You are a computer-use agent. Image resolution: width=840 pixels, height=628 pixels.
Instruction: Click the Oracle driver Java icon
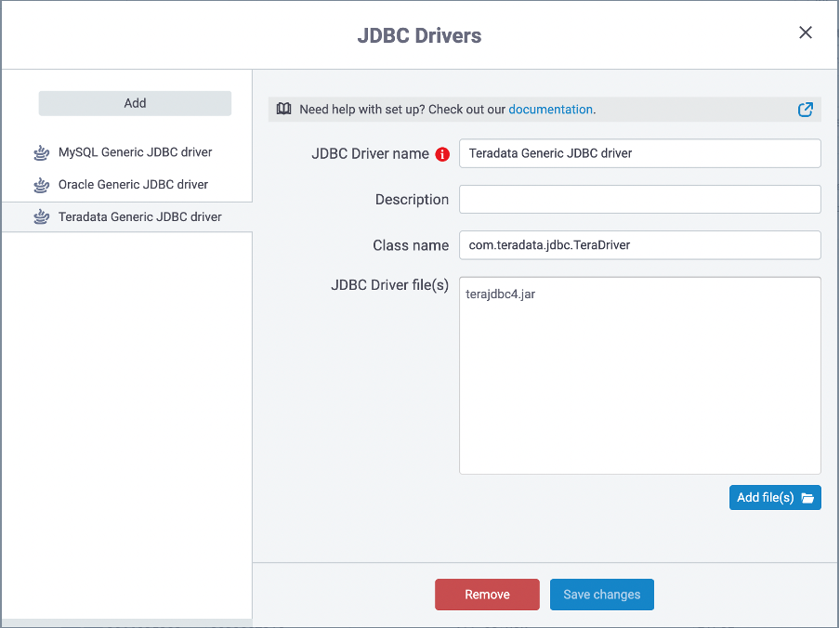click(x=41, y=185)
